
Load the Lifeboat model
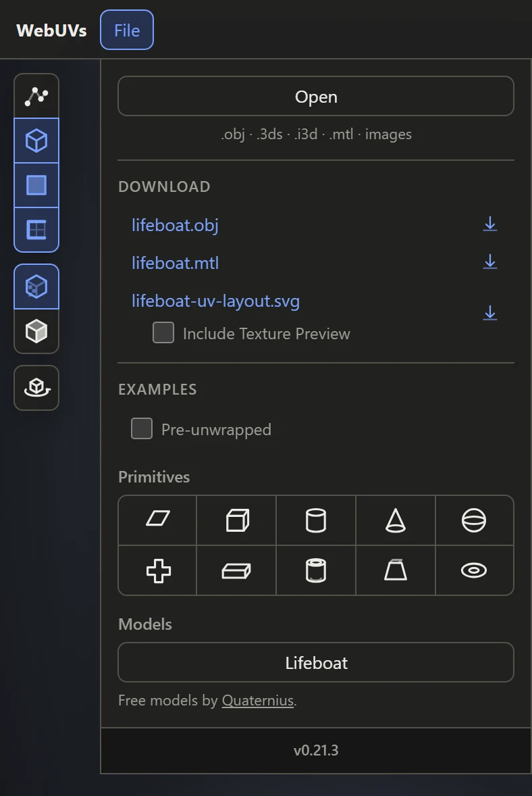tap(316, 662)
